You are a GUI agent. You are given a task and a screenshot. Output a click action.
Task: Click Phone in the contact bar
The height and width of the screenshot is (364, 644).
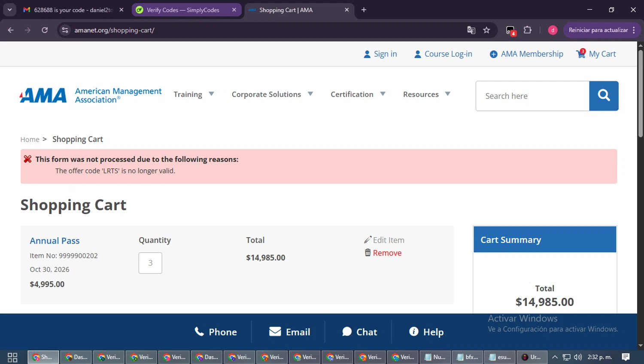[216, 332]
